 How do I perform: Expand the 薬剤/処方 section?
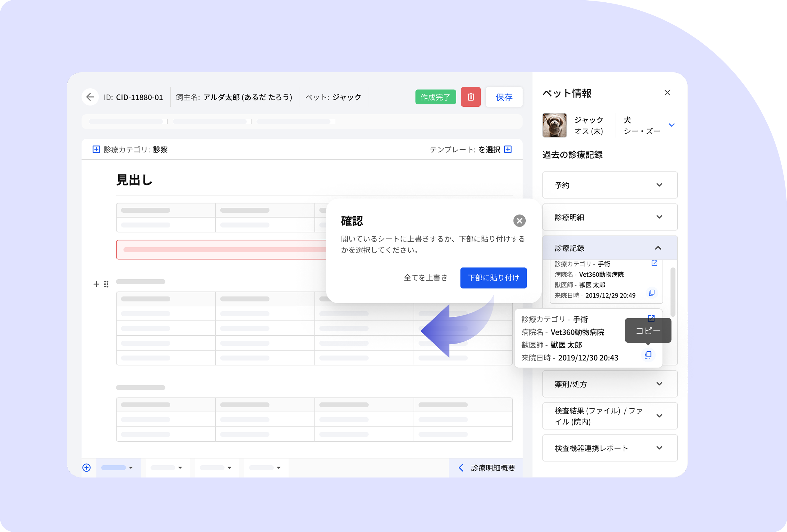(x=610, y=384)
